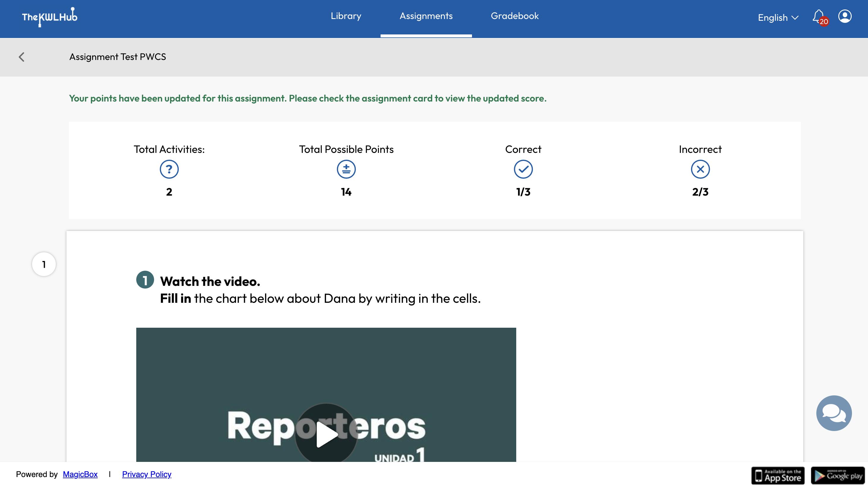Follow the MagicBox link
Screen dimensions: 868x488
coord(80,474)
